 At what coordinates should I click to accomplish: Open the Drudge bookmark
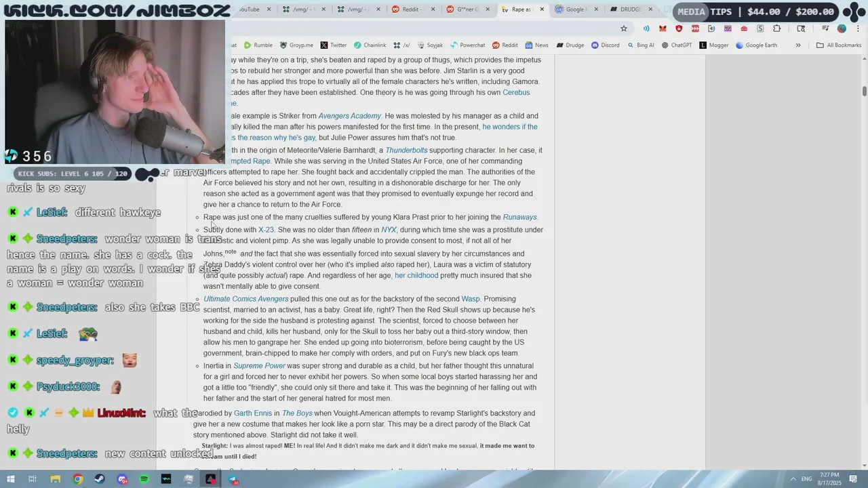(570, 45)
